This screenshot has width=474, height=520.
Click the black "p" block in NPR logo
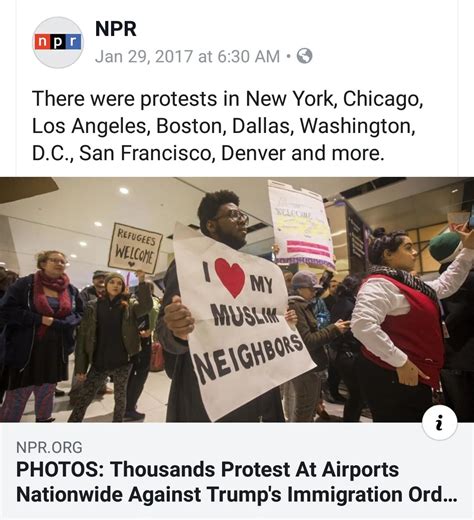click(58, 42)
